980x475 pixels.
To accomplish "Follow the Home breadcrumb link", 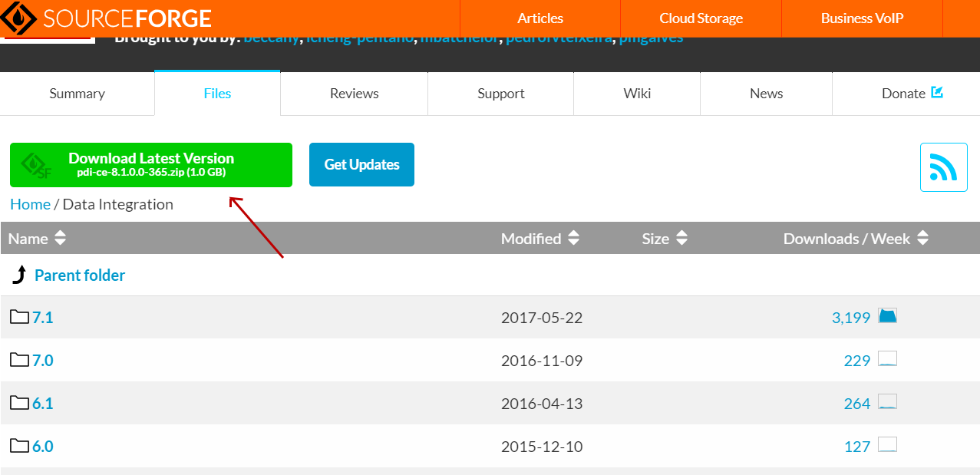I will coord(30,204).
